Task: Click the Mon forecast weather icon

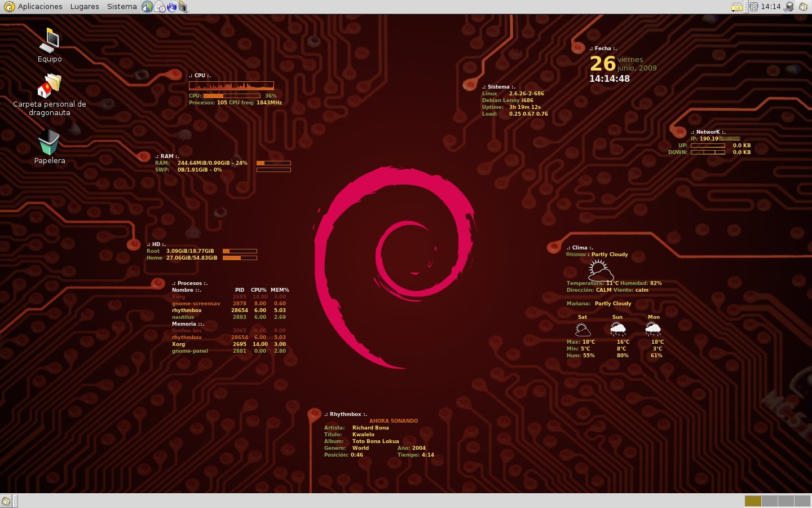Action: click(x=653, y=330)
